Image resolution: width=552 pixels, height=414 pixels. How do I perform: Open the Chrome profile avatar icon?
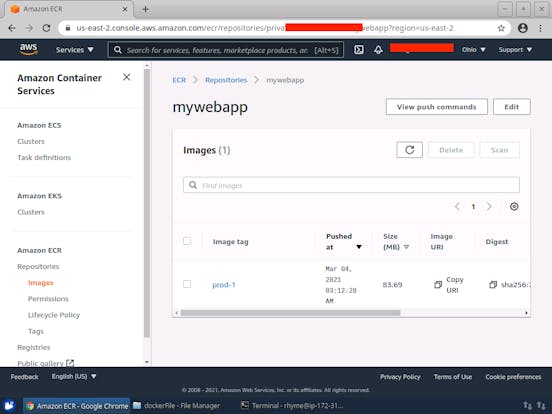[523, 28]
